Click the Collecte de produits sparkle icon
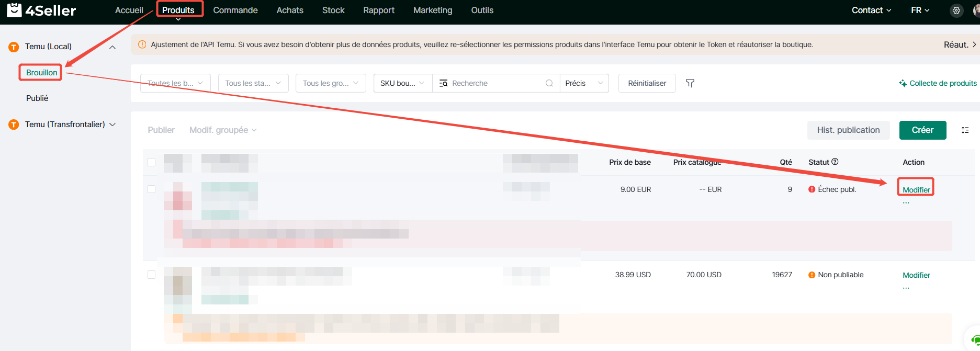The image size is (980, 351). 903,83
